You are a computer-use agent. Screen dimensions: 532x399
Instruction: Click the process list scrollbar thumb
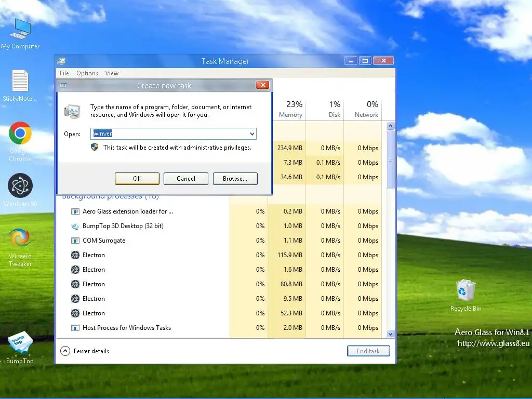click(390, 159)
